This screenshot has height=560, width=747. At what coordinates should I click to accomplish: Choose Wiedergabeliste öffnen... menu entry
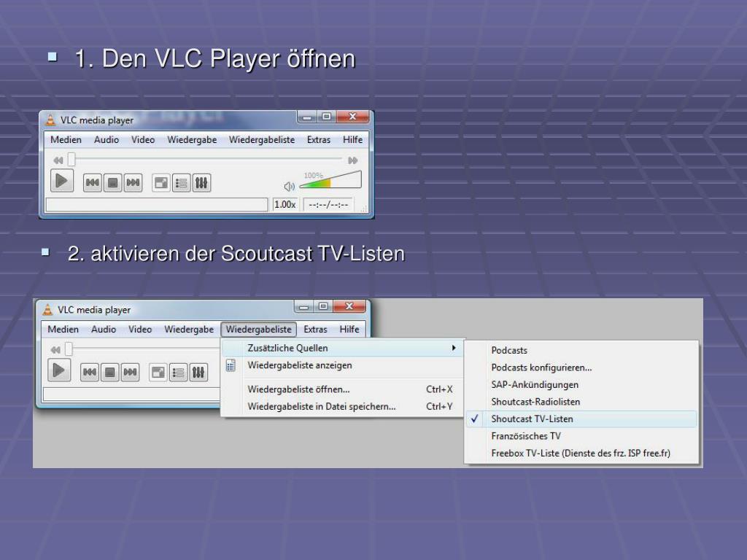coord(343,389)
